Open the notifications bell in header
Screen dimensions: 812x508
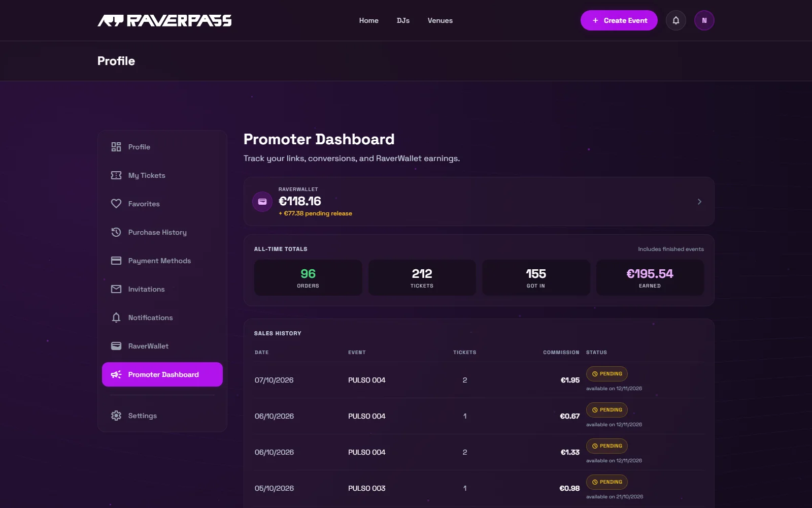click(x=675, y=20)
